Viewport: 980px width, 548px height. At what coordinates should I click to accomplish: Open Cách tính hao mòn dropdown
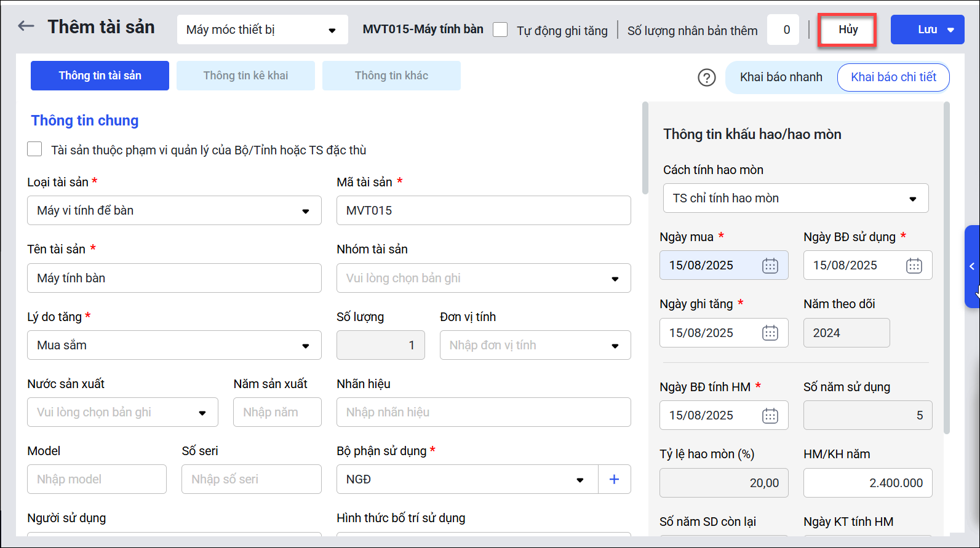tap(795, 199)
